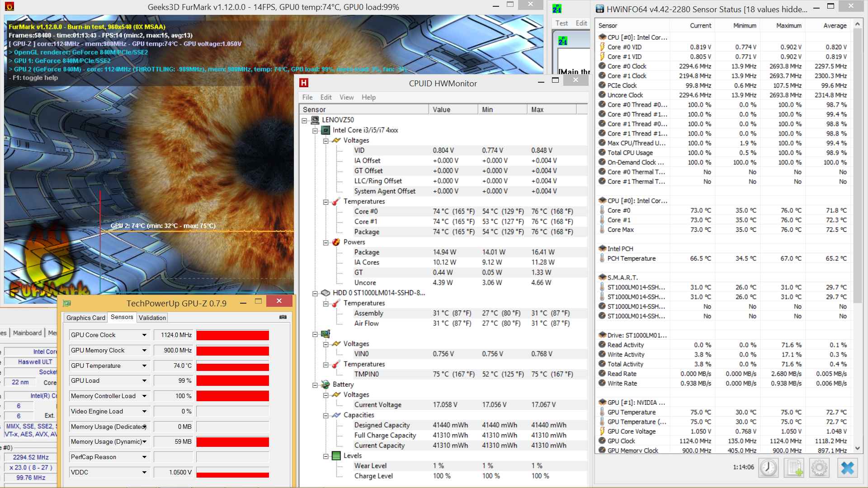Click HWiNFO scrollbar down arrow
This screenshot has height=488, width=868.
(858, 449)
